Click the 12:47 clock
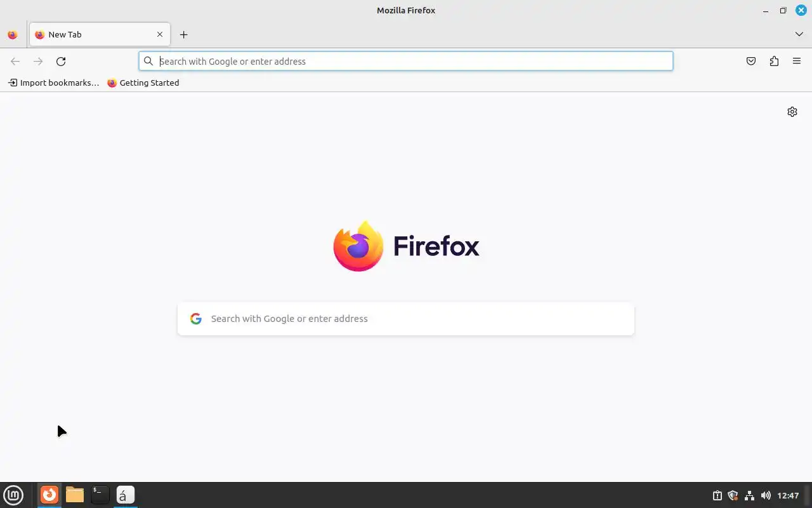Viewport: 812px width, 508px height. point(788,495)
